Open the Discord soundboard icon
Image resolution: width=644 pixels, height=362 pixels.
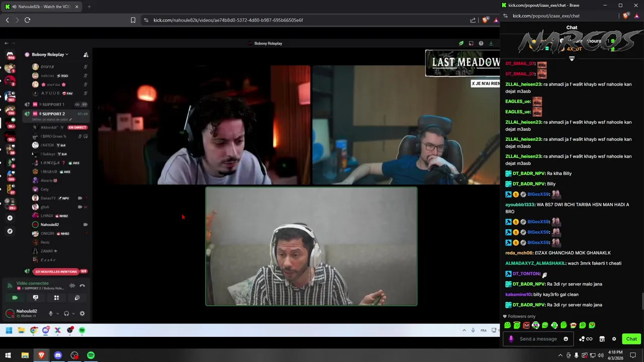click(x=77, y=298)
